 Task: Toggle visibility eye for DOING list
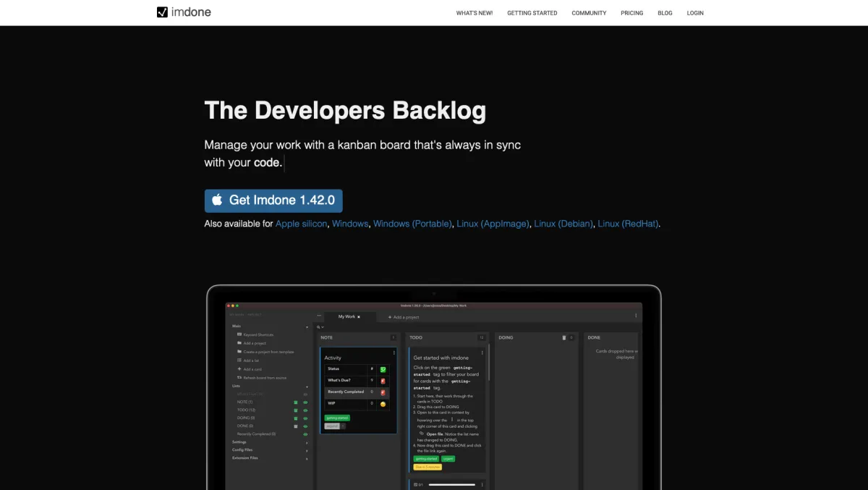305,418
